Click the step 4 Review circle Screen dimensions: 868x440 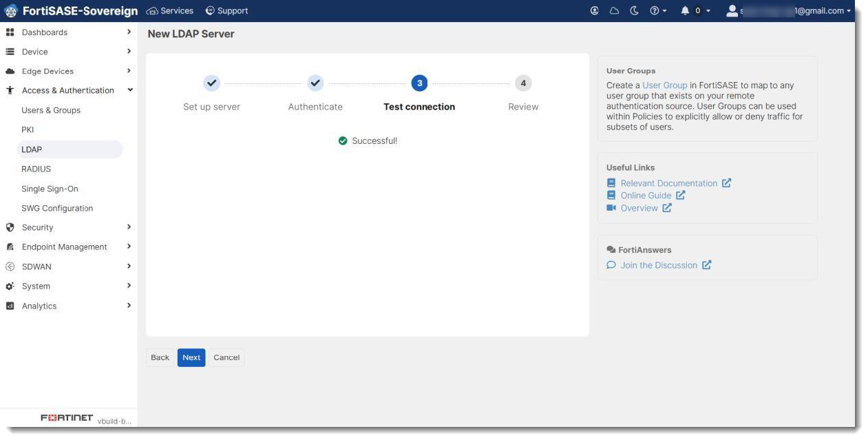click(523, 83)
